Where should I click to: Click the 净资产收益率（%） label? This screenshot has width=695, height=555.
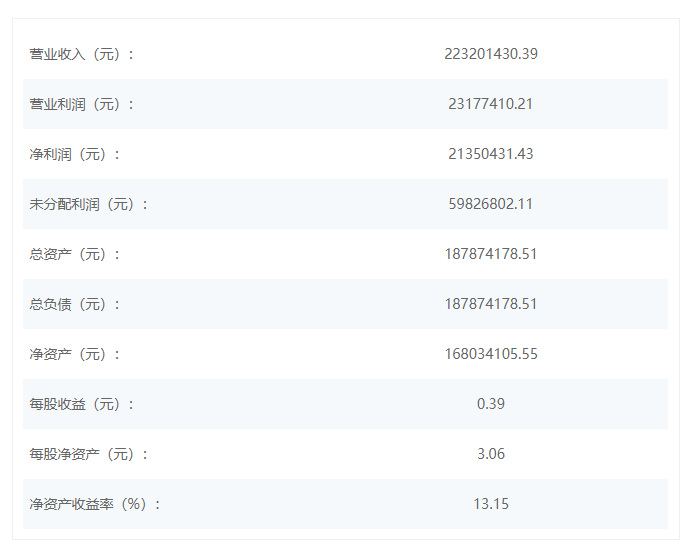(95, 504)
